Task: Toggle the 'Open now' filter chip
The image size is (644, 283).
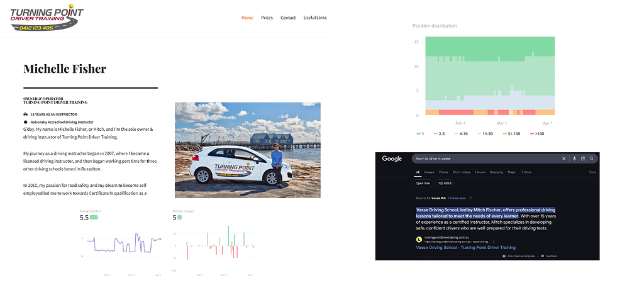Action: click(423, 183)
